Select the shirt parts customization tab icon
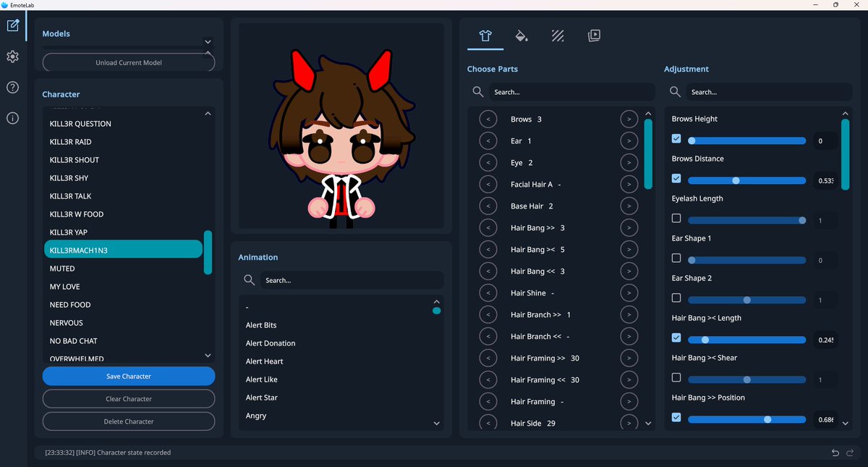 coord(485,35)
